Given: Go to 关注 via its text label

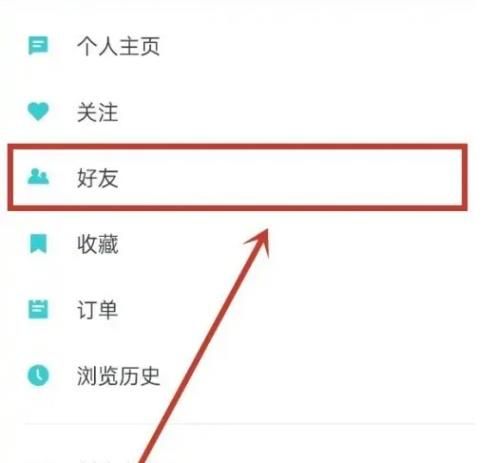Looking at the screenshot, I should click(x=98, y=112).
